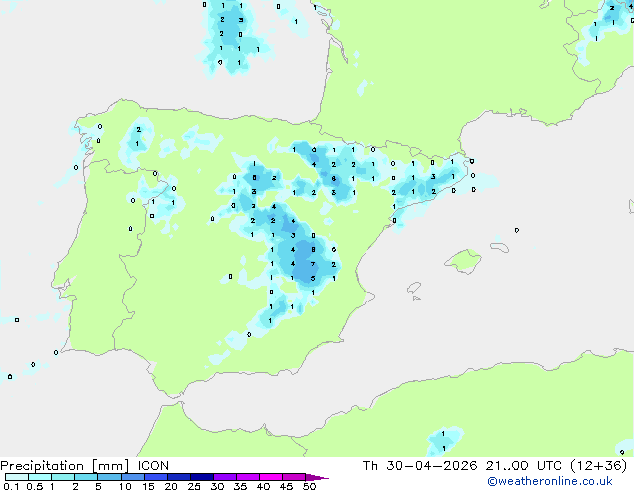Click the '35' legend scale label
634x490 pixels.
tap(240, 486)
